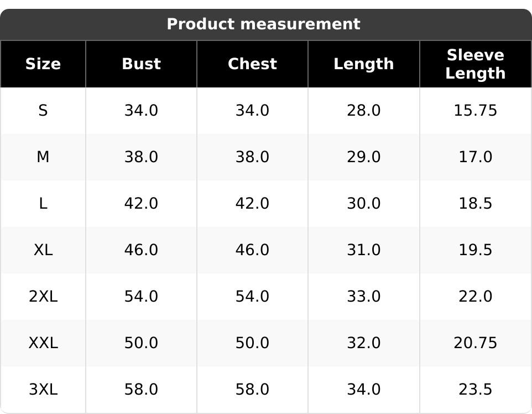Click the Length column header
The width and height of the screenshot is (532, 414).
tap(363, 64)
